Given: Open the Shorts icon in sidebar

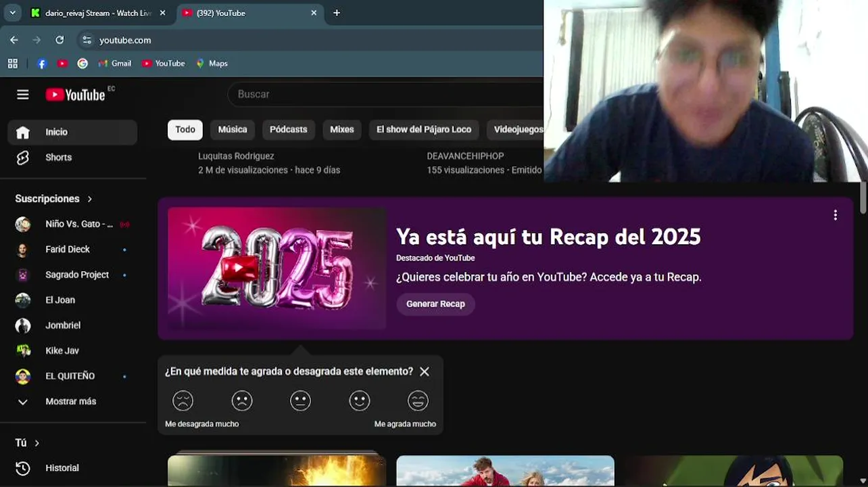Looking at the screenshot, I should click(23, 158).
